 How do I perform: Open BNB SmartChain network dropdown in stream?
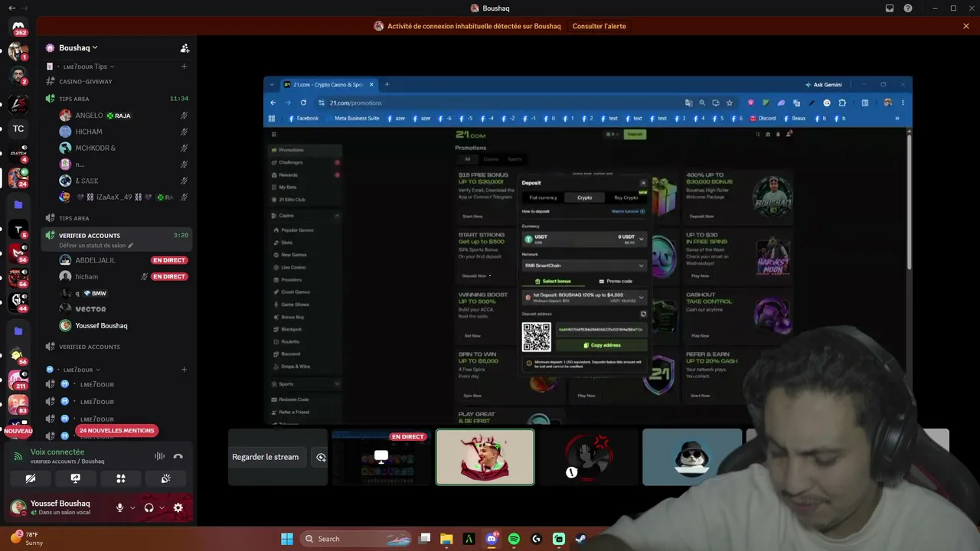pos(584,266)
